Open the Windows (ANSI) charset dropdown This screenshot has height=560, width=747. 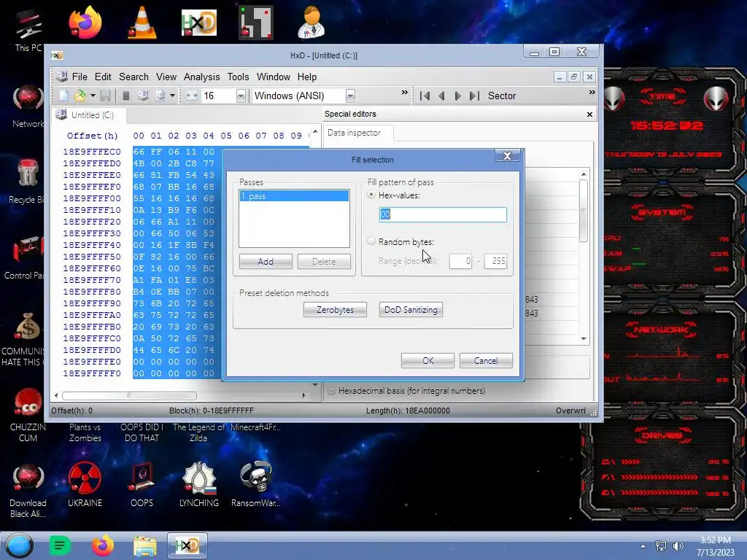coord(350,96)
